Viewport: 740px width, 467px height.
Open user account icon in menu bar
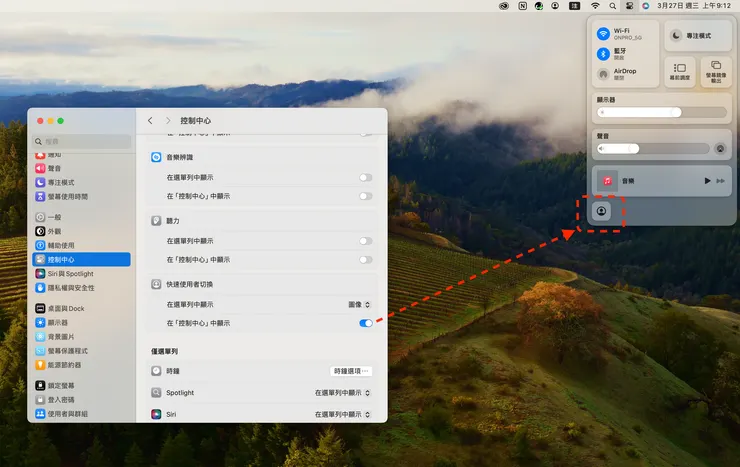[555, 6]
